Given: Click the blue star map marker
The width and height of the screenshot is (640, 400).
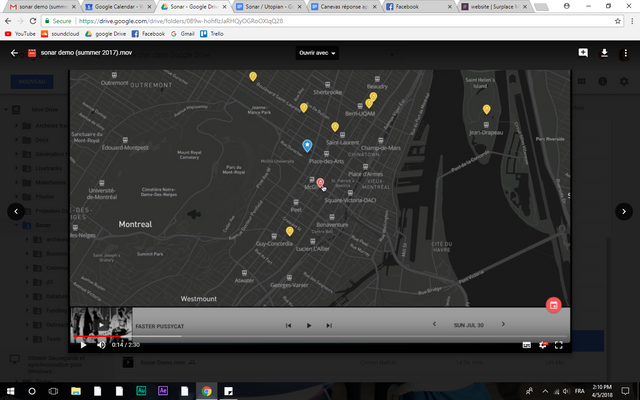Looking at the screenshot, I should (x=307, y=145).
